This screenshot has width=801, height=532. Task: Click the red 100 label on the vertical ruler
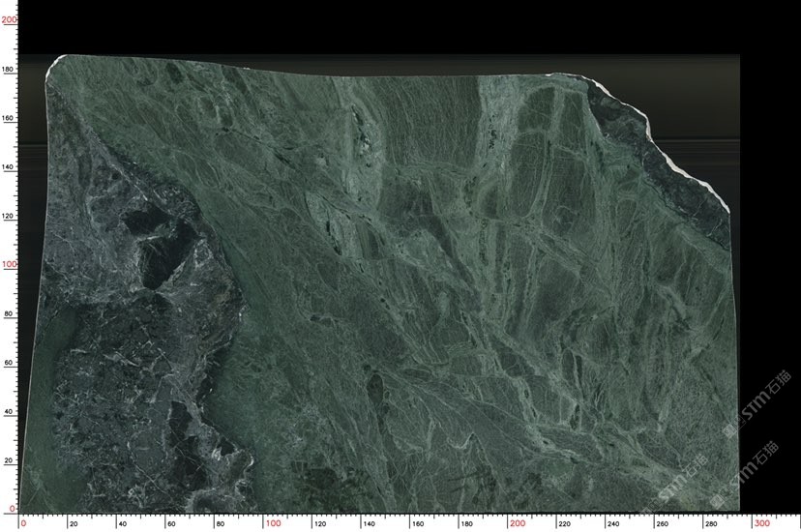[x=9, y=264]
